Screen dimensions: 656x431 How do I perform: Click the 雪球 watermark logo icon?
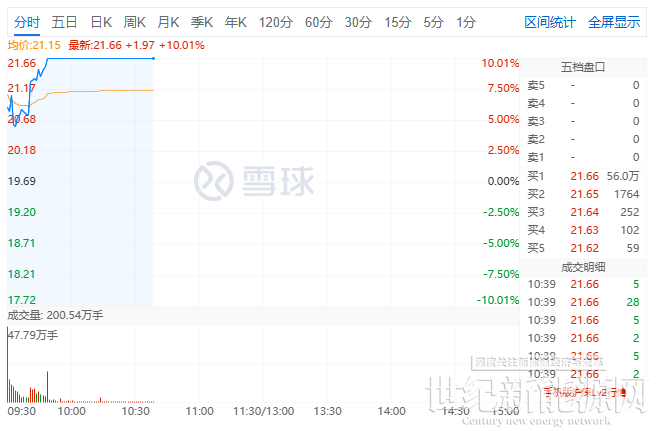[x=212, y=180]
